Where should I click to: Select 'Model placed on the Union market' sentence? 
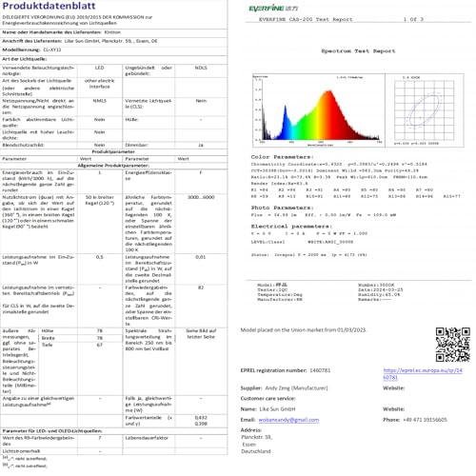point(304,330)
